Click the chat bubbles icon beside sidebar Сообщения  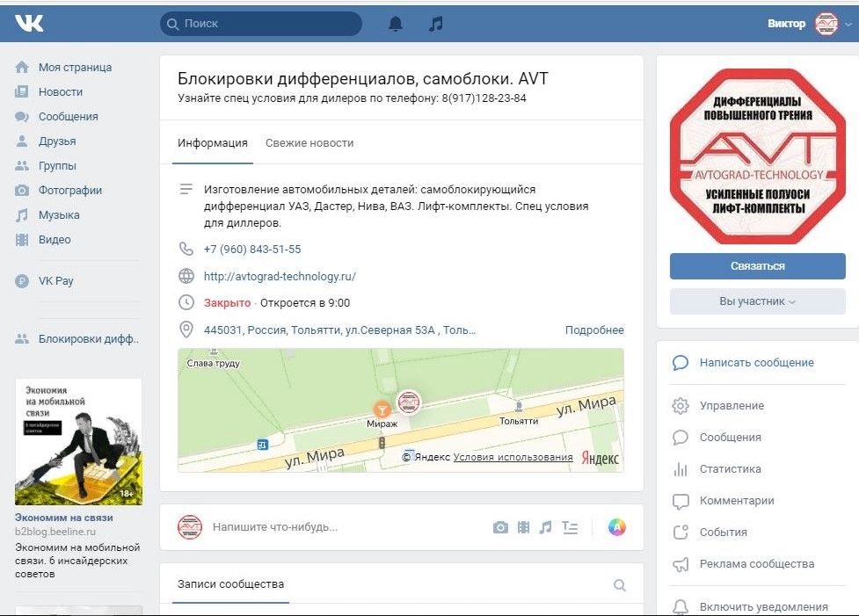[x=22, y=117]
